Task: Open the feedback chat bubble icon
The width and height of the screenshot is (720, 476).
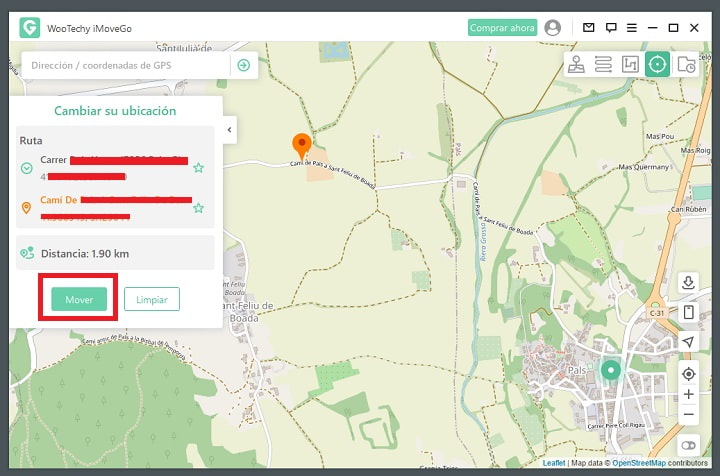Action: tap(611, 28)
